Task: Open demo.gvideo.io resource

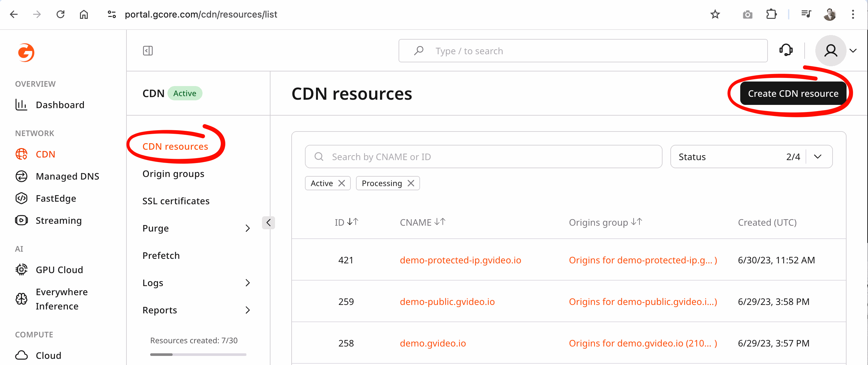Action: tap(433, 343)
